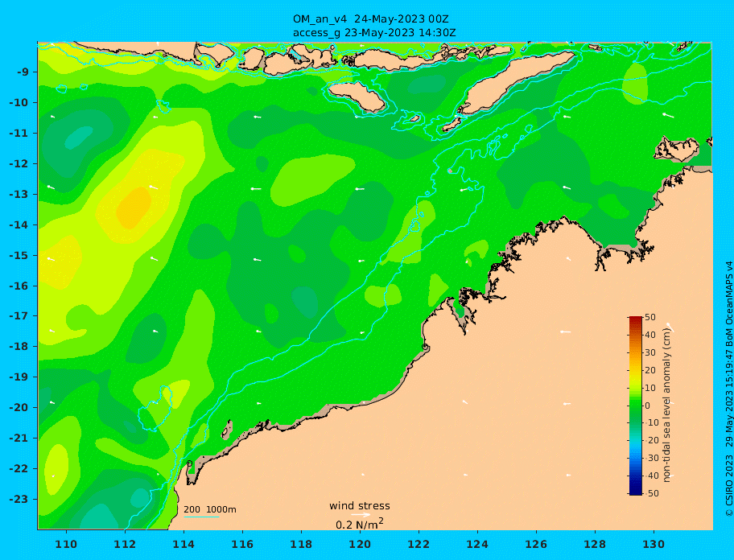Click longitude axis label 120
Viewport: 734px width, 560px height.
360,545
